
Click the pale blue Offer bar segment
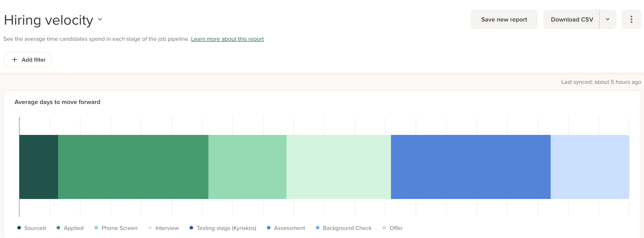pyautogui.click(x=589, y=167)
